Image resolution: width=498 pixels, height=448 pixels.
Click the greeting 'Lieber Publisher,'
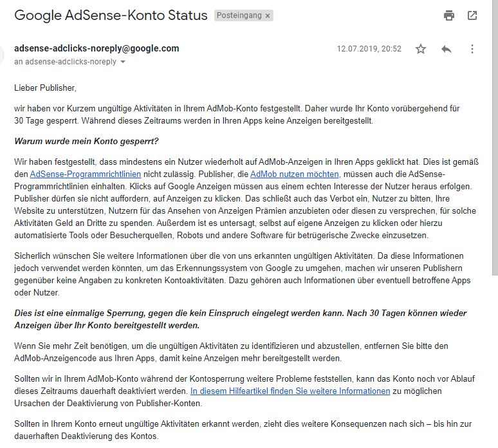pos(45,88)
